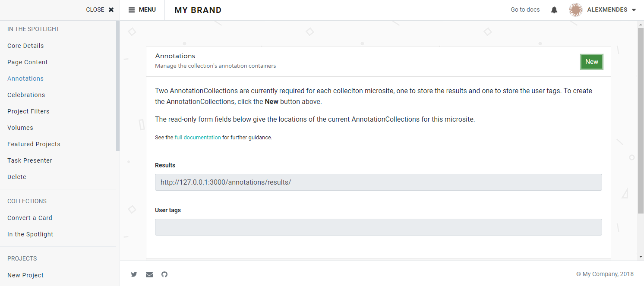Screen dimensions: 644x286
Task: Open In the Spotlight collection
Action: click(30, 234)
